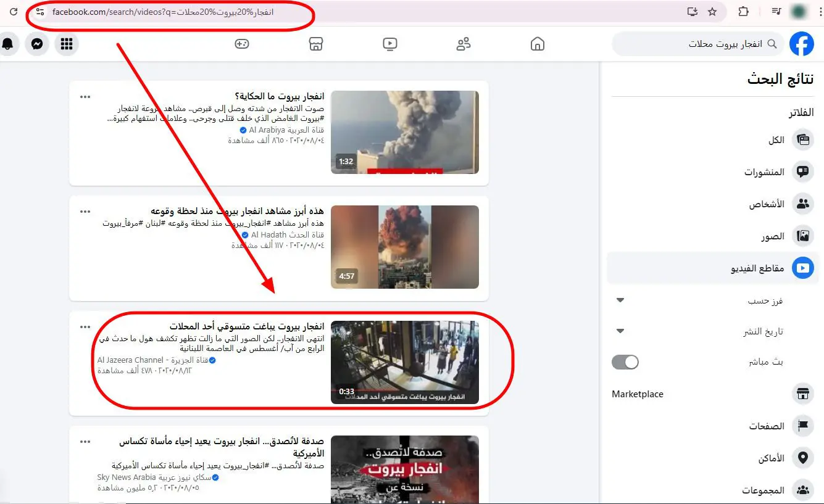Select the الأشخاص filter label
The width and height of the screenshot is (824, 504).
pos(767,204)
